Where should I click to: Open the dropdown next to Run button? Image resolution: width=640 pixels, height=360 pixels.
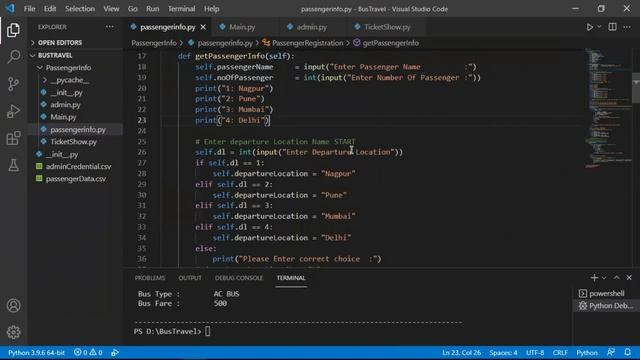[599, 27]
